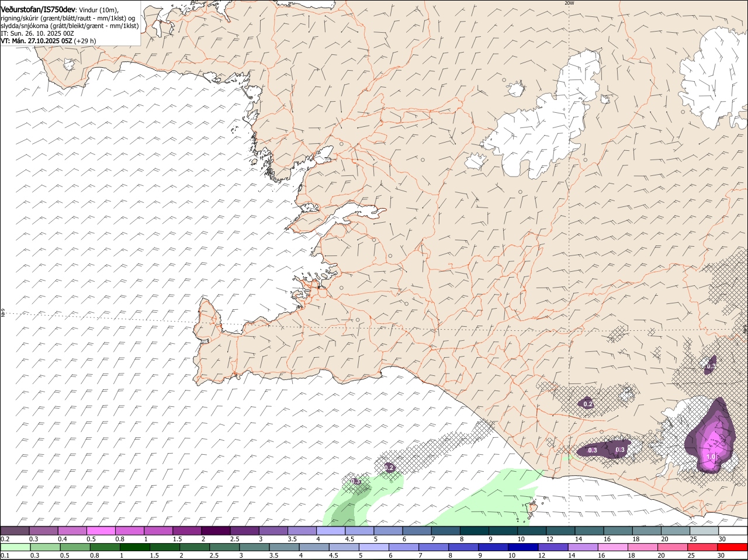Select lower legend swatch above 0.8
748x560 pixels.
pyautogui.click(x=105, y=547)
